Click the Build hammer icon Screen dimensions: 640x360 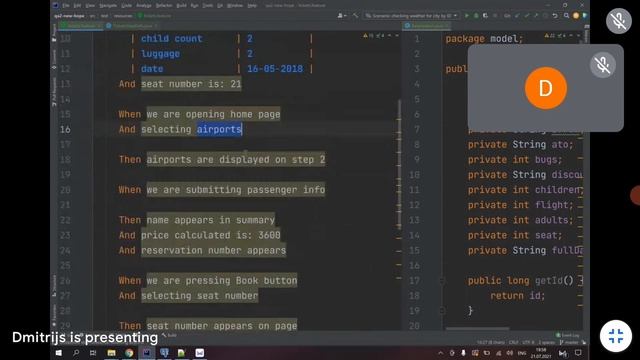356,16
